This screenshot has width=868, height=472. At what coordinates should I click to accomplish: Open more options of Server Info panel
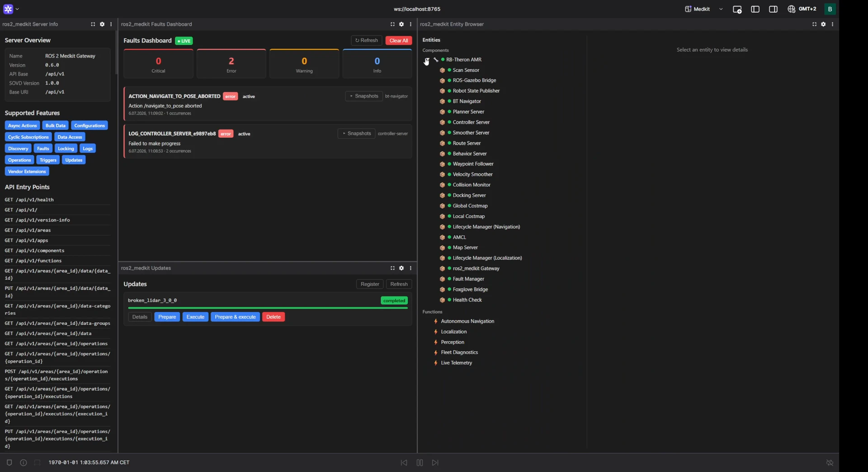pyautogui.click(x=111, y=24)
